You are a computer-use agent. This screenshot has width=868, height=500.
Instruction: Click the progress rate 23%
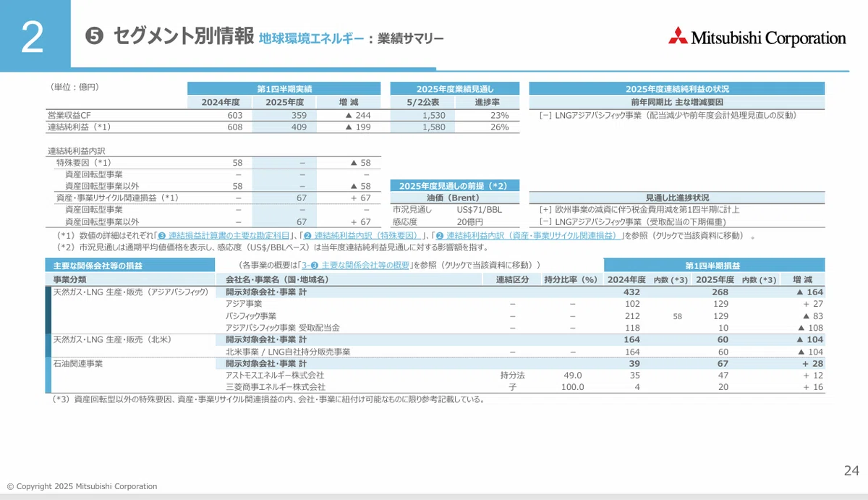coord(500,115)
